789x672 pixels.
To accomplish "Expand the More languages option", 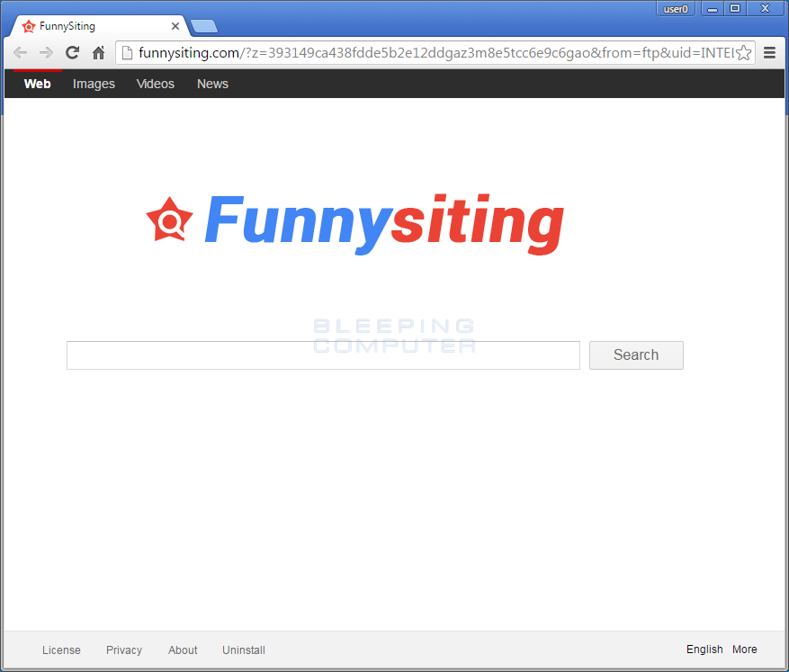I will coord(744,650).
